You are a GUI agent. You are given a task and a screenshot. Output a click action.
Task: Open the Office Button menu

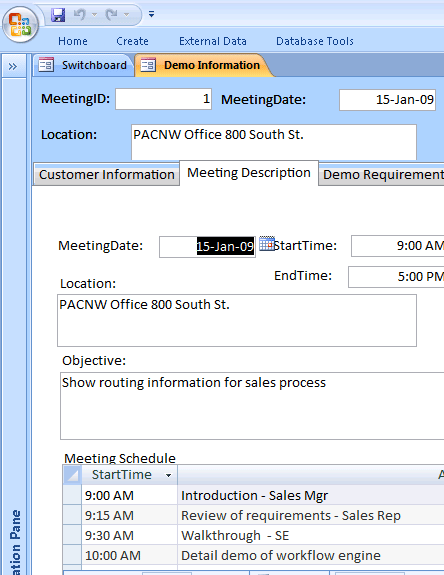[x=20, y=24]
